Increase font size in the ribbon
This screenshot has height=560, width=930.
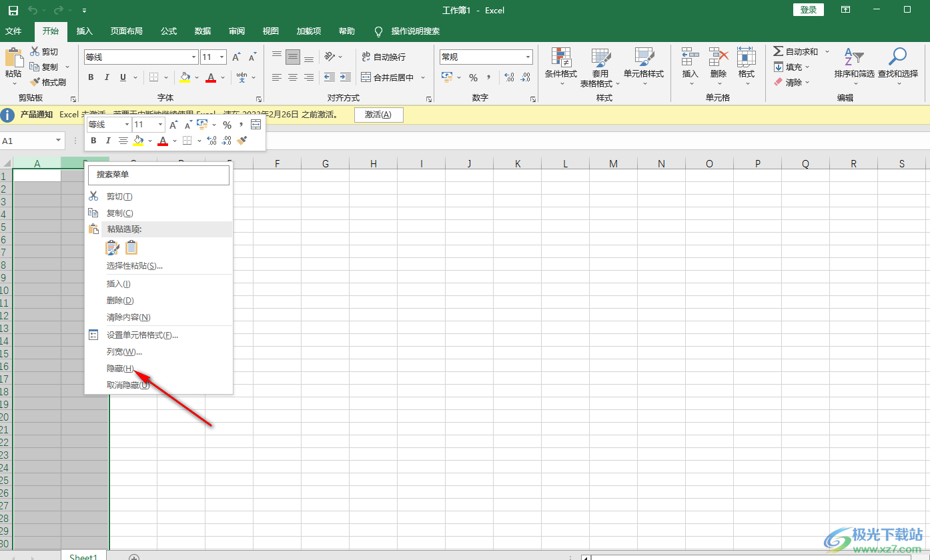click(236, 57)
